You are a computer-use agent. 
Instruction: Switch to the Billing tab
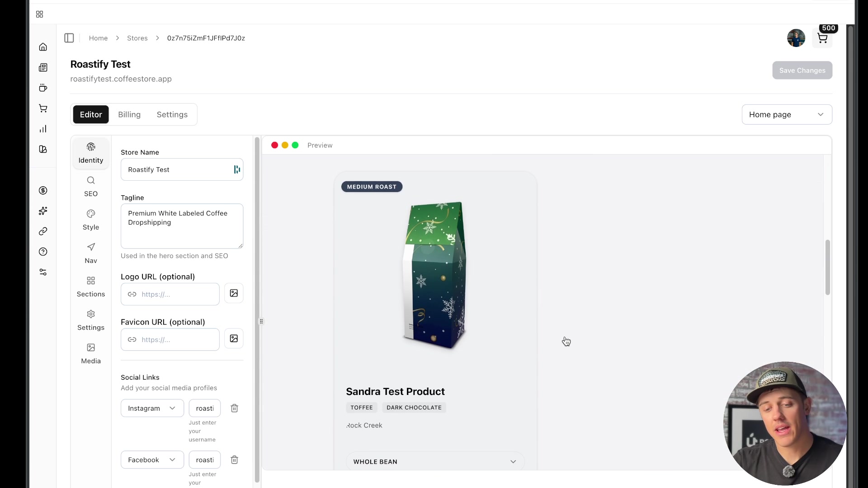(x=129, y=114)
